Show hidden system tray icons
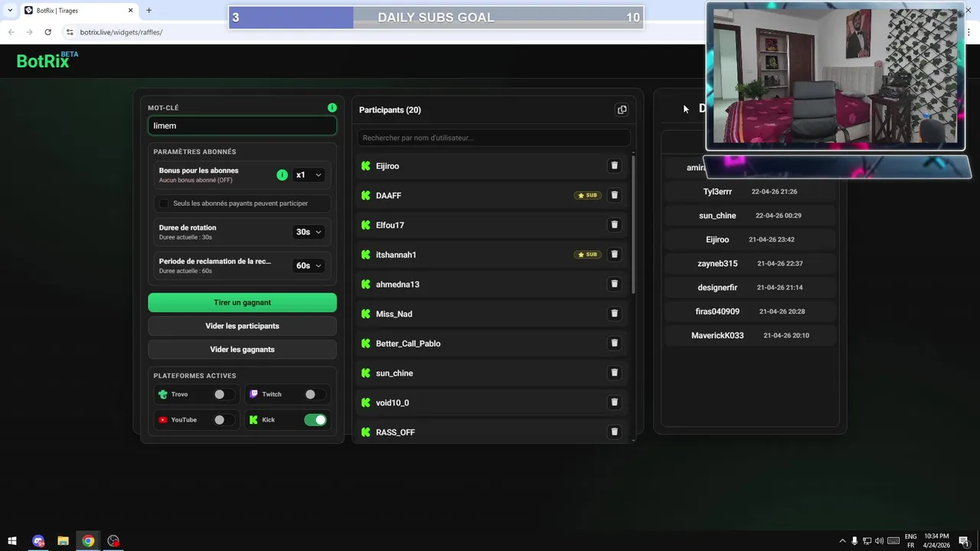 click(x=842, y=541)
